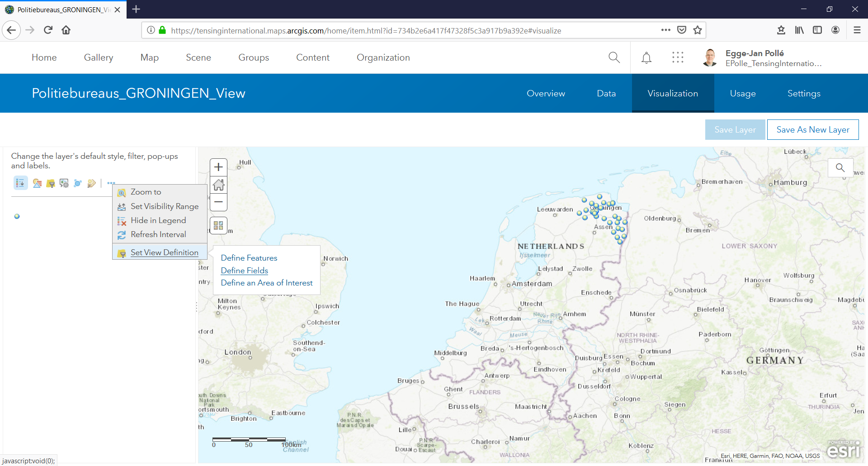868x466 pixels.
Task: Toggle the More Options ellipsis menu
Action: 111,183
